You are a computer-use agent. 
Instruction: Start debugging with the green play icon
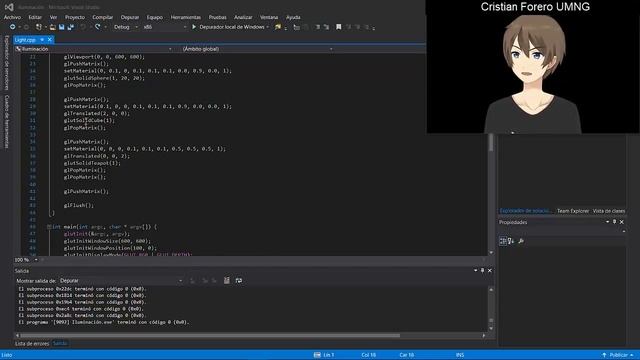(x=194, y=27)
